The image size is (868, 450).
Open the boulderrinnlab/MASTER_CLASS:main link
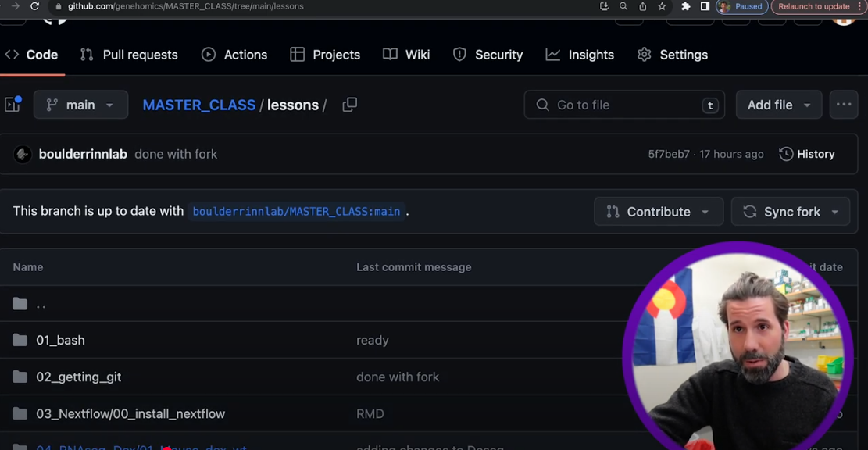(x=296, y=212)
